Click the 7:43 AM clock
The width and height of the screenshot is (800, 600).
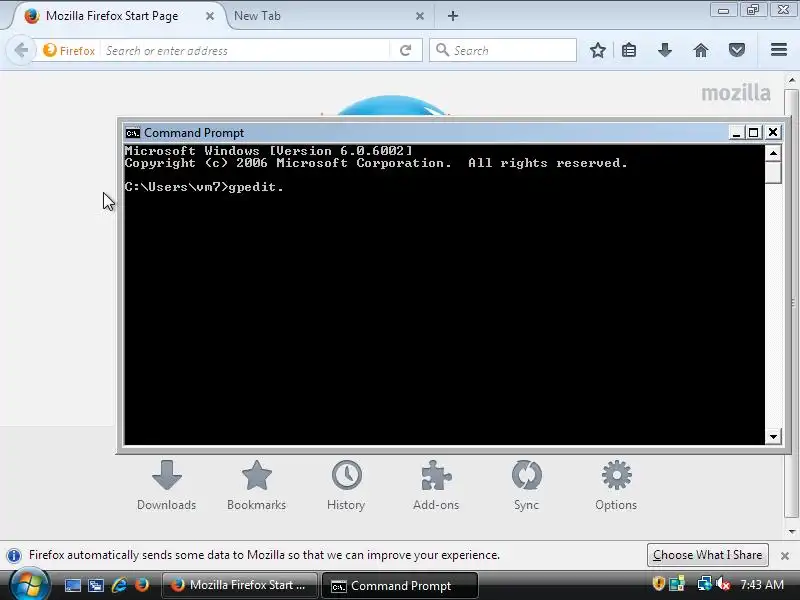[x=762, y=585]
